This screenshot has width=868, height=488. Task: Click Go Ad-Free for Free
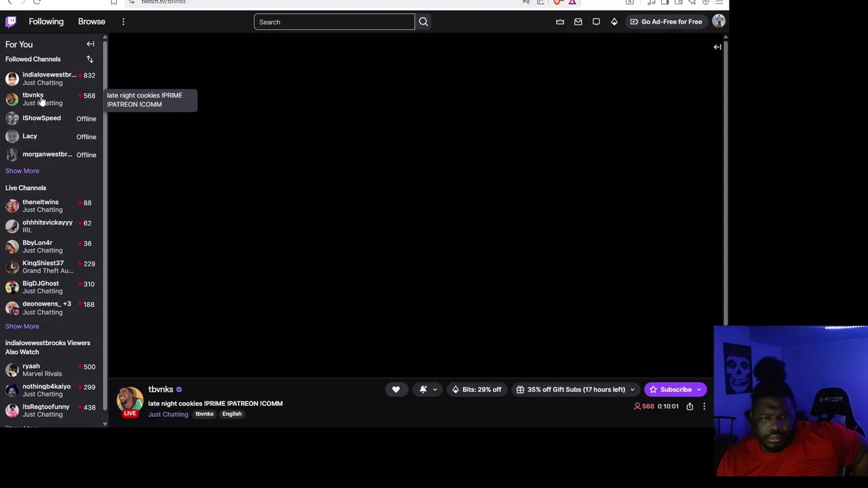[666, 22]
